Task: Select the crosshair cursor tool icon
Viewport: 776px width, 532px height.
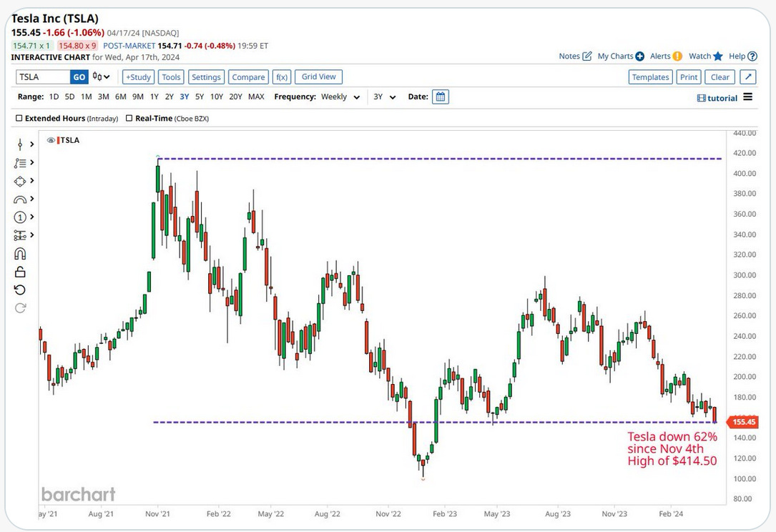Action: (20, 144)
